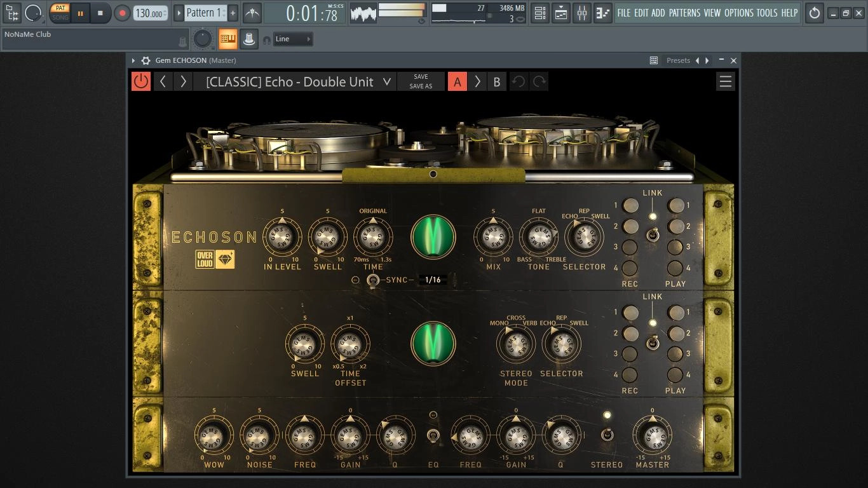Select comparison slot A
This screenshot has height=488, width=868.
coord(458,81)
